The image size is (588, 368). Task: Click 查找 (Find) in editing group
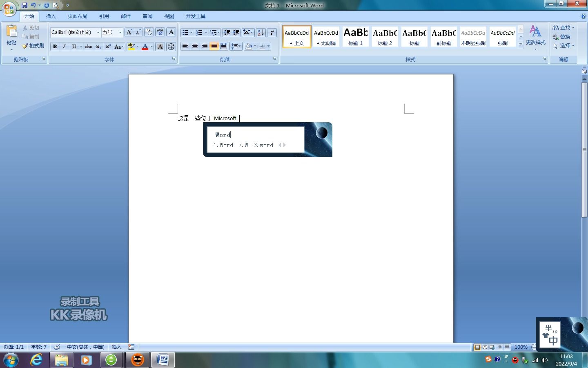tap(563, 27)
